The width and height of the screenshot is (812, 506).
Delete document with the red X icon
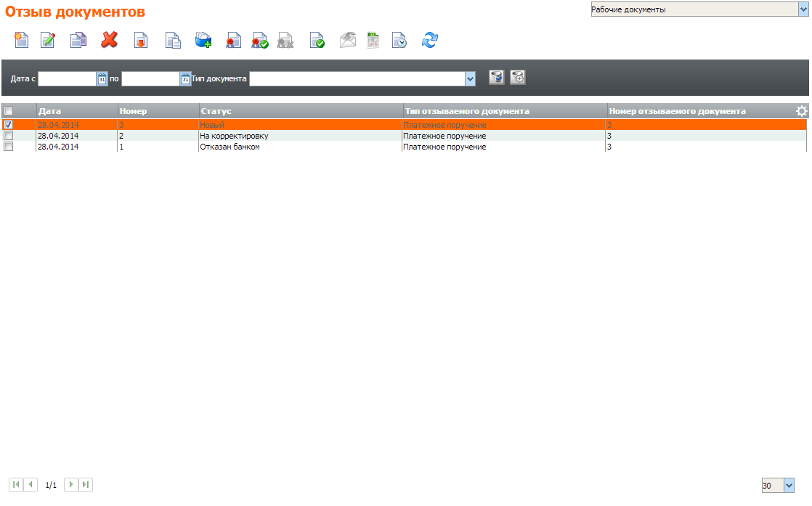[109, 40]
